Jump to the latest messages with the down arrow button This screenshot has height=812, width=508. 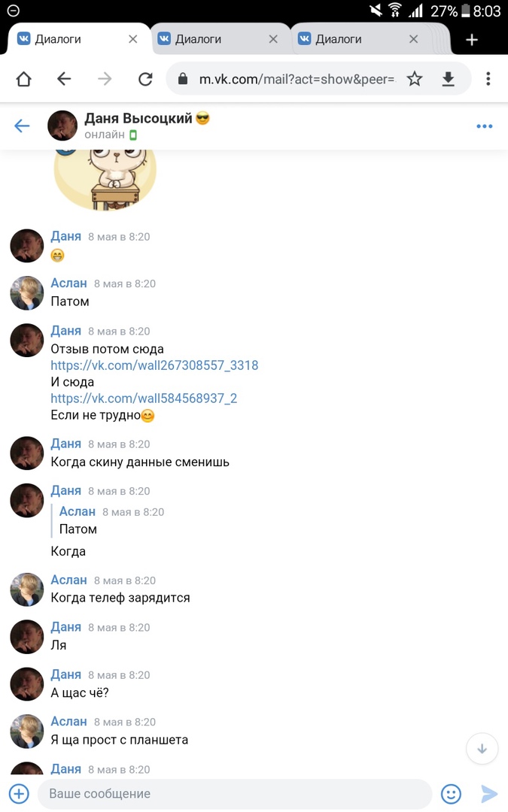click(x=482, y=749)
